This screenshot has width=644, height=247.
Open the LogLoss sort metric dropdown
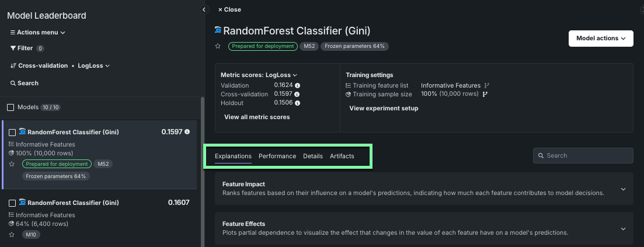(x=92, y=66)
